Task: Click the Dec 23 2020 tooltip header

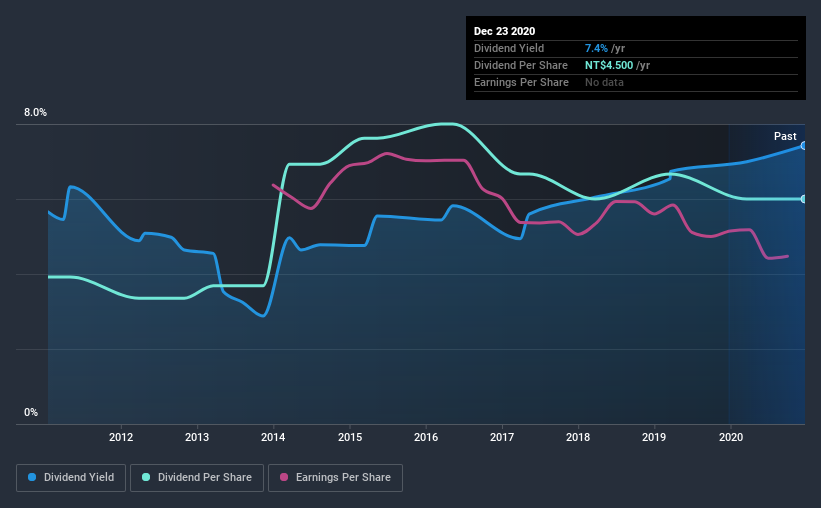Action: pos(504,31)
